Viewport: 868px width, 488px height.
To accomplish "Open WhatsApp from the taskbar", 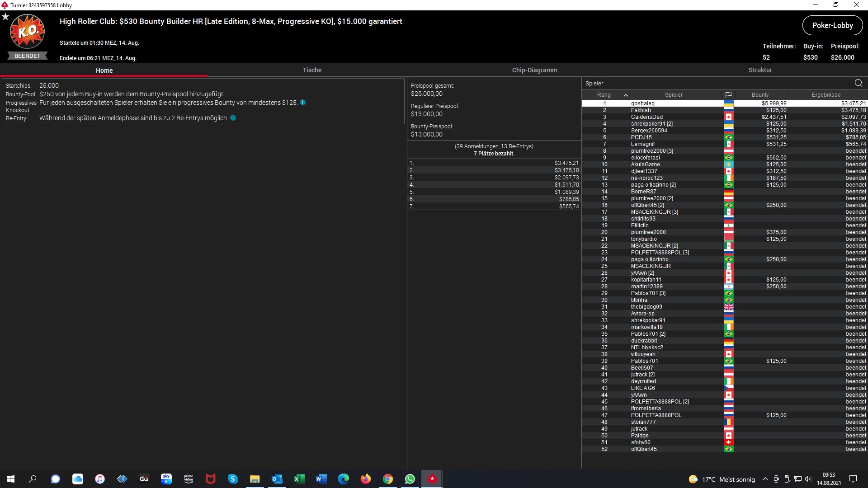I will [410, 479].
